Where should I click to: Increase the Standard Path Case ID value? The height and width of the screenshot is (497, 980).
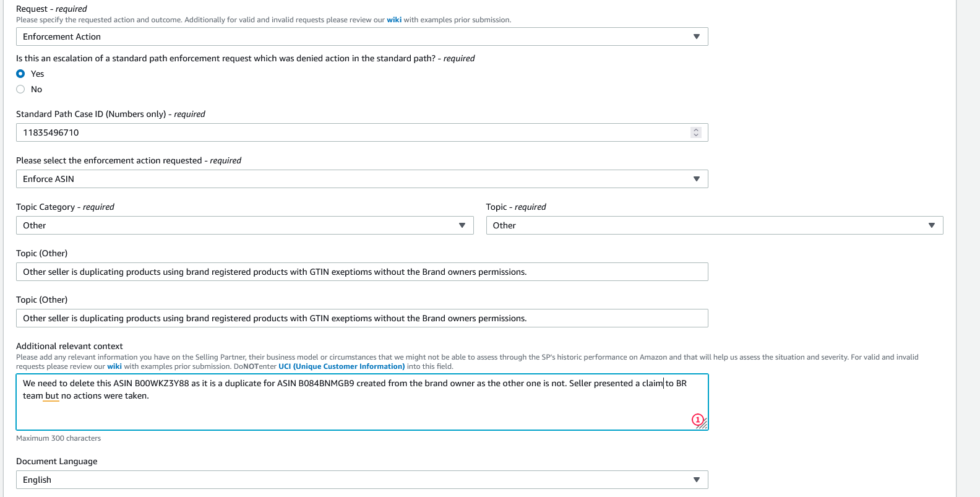click(x=696, y=130)
